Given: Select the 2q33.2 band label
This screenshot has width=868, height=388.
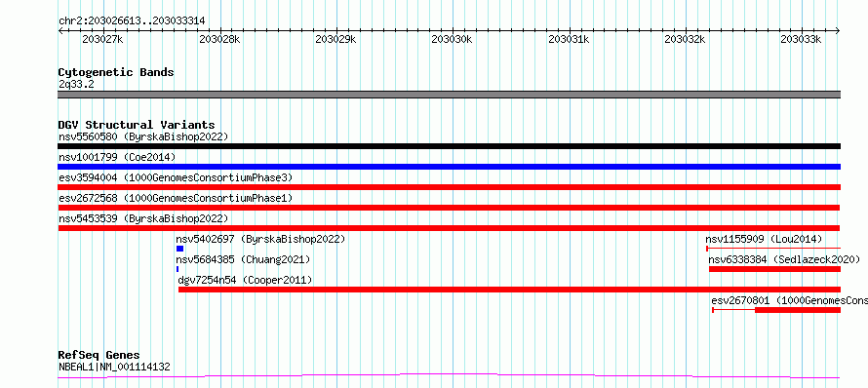Looking at the screenshot, I should pyautogui.click(x=76, y=85).
